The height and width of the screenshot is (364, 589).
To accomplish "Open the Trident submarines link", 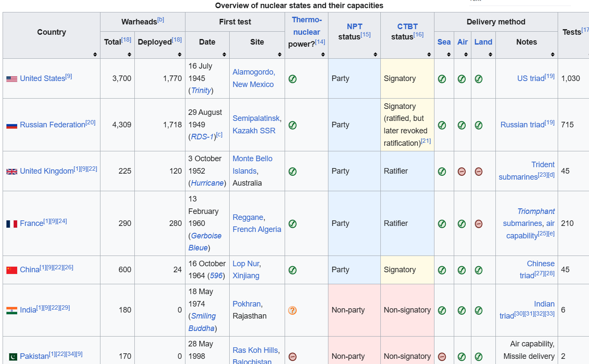I will pos(527,171).
